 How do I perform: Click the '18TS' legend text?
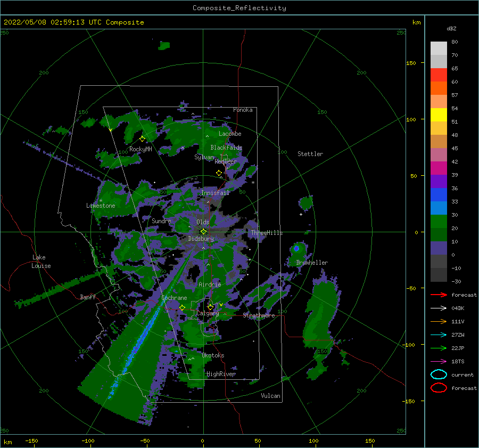pos(458,362)
